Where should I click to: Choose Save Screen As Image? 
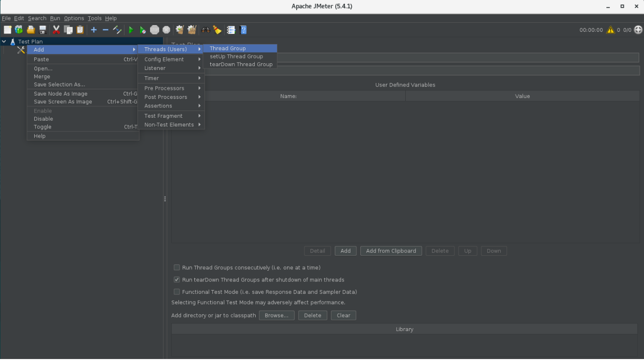pyautogui.click(x=83, y=102)
